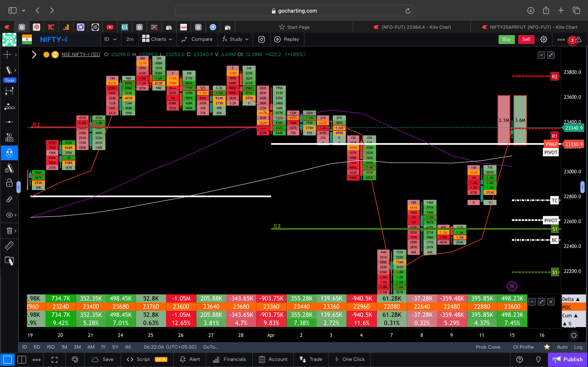Click the Sell button
This screenshot has width=588, height=367.
coord(526,39)
